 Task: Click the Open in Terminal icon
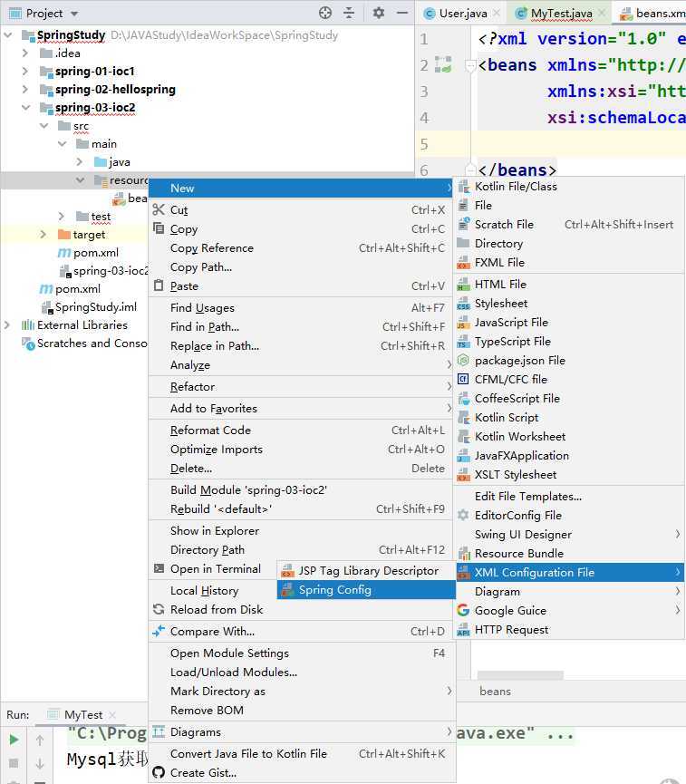[159, 568]
